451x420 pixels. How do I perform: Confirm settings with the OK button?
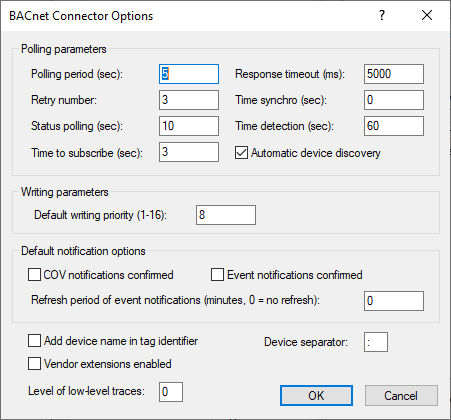click(316, 396)
